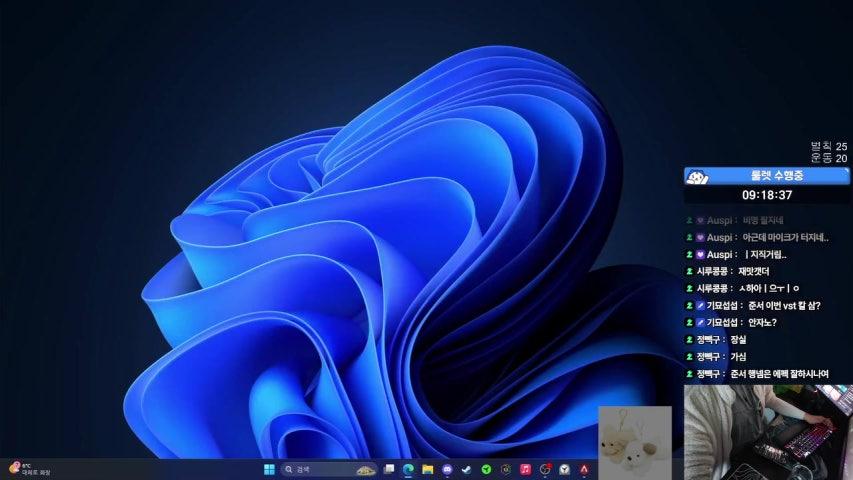Launch Steam from the taskbar

(x=467, y=469)
